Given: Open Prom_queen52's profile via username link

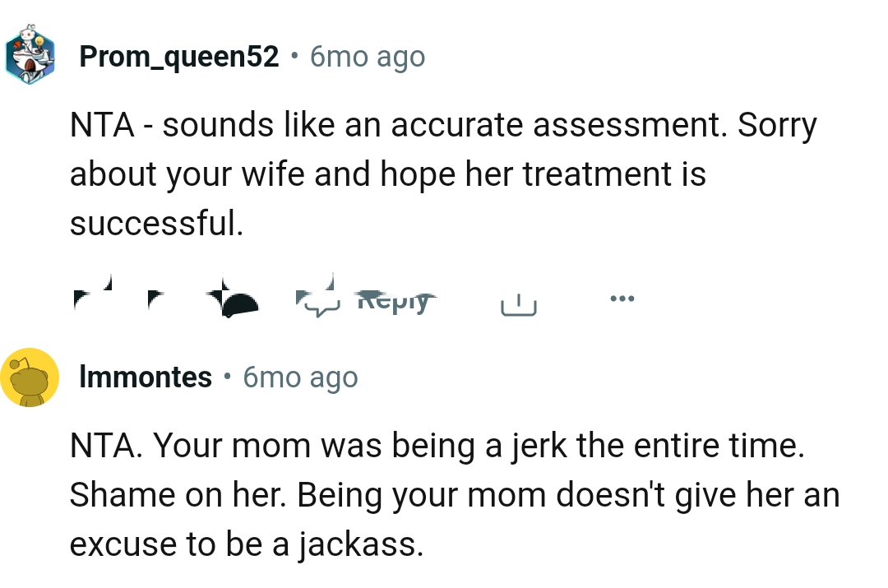Looking at the screenshot, I should (x=178, y=56).
